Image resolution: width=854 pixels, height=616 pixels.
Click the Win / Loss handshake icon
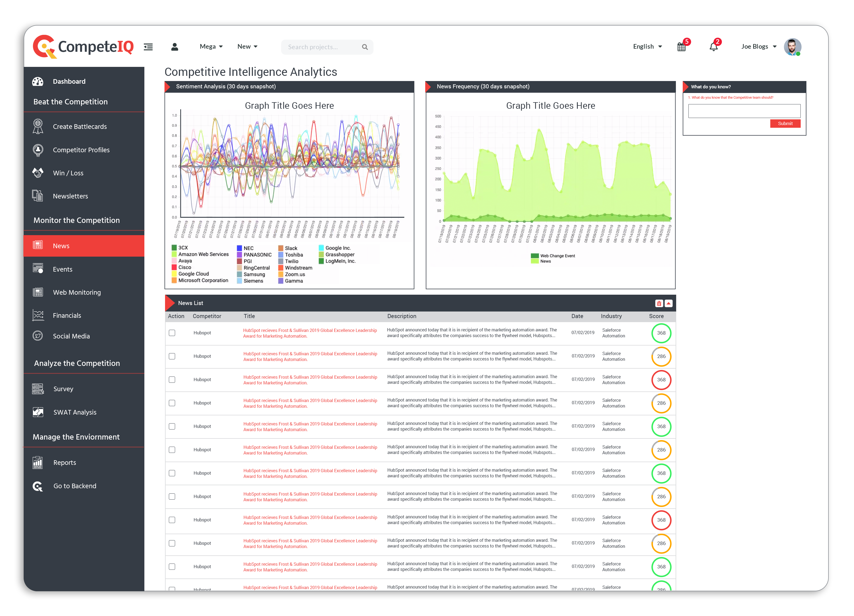[38, 173]
